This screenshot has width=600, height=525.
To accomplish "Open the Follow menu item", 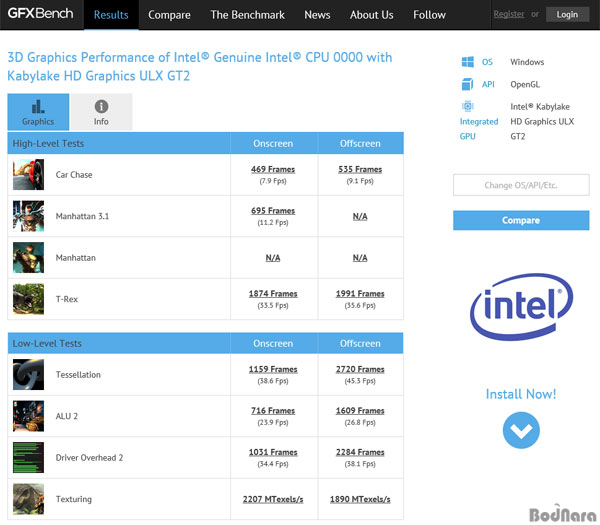I will (x=429, y=15).
